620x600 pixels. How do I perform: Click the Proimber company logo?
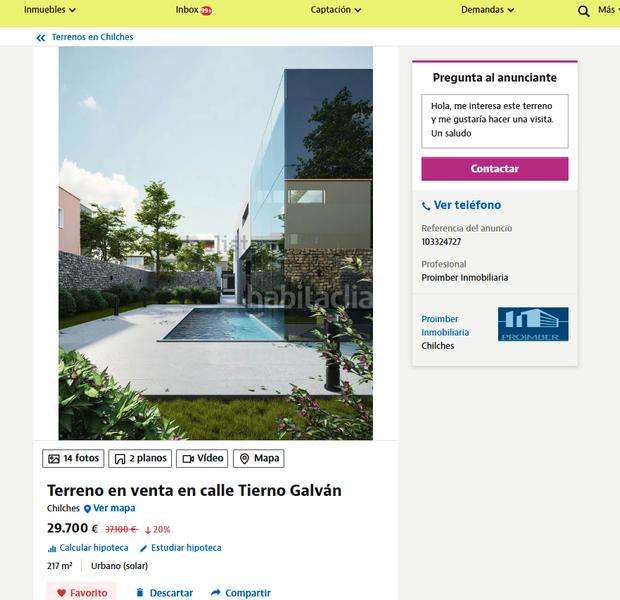533,324
